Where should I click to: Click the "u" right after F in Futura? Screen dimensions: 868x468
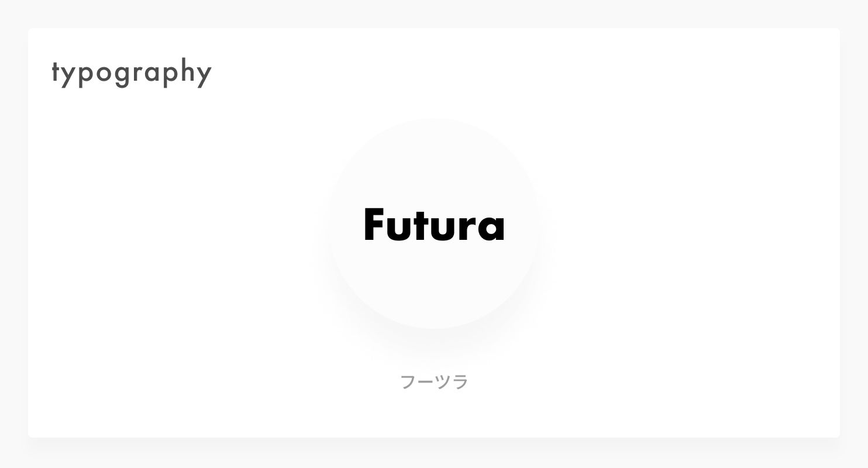(x=399, y=229)
